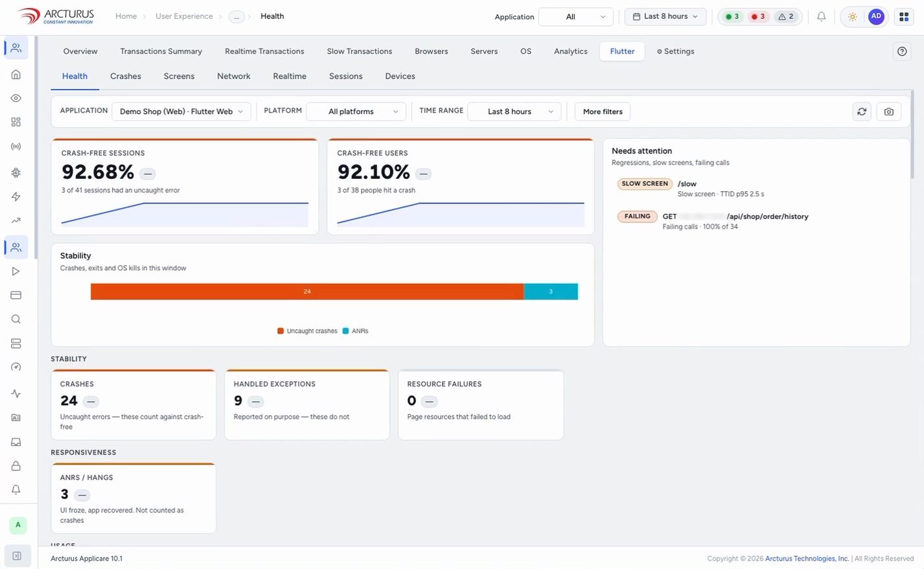Open notifications bell in the top header
Viewport: 924px width, 569px height.
[821, 17]
